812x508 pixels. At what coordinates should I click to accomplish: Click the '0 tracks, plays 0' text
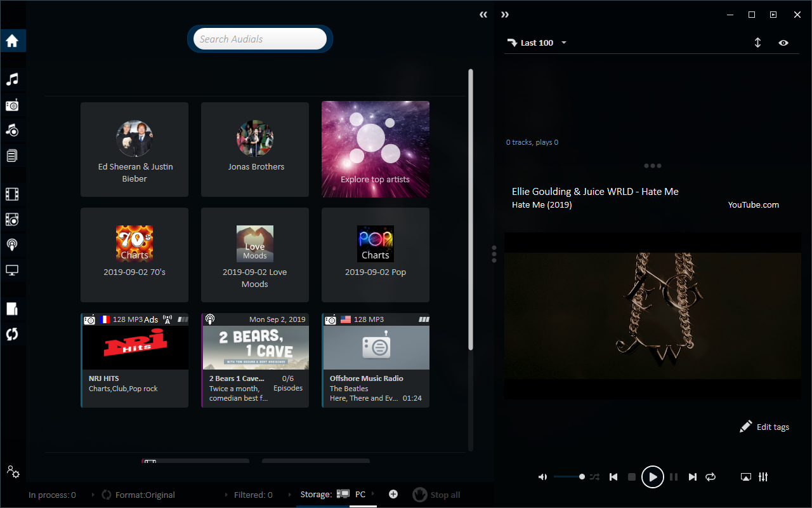click(532, 142)
